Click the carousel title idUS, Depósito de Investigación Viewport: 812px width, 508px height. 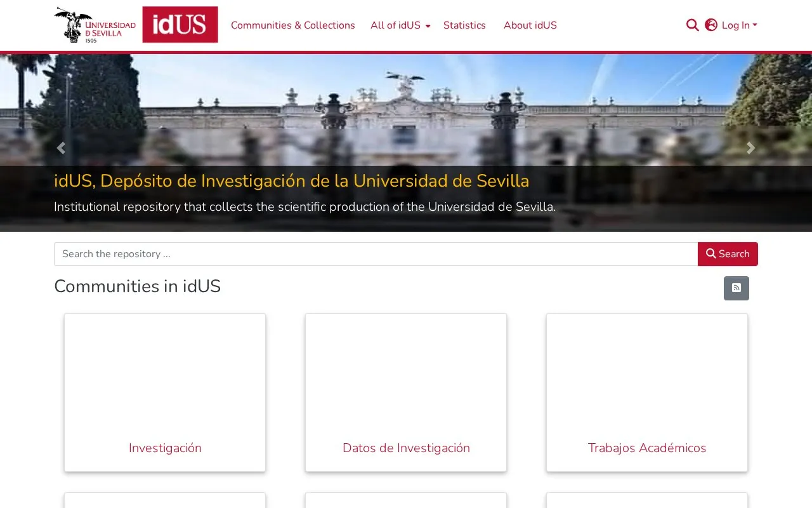pos(291,181)
